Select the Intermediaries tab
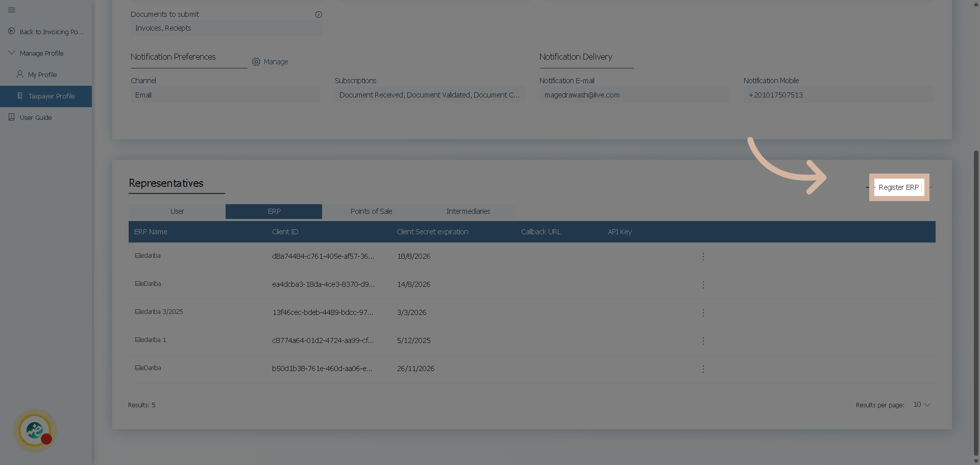 click(468, 211)
